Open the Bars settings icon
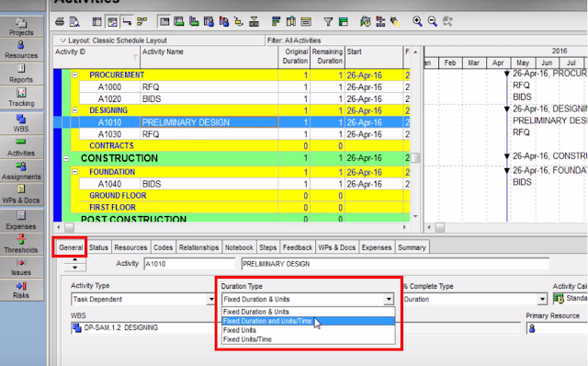 pos(276,22)
